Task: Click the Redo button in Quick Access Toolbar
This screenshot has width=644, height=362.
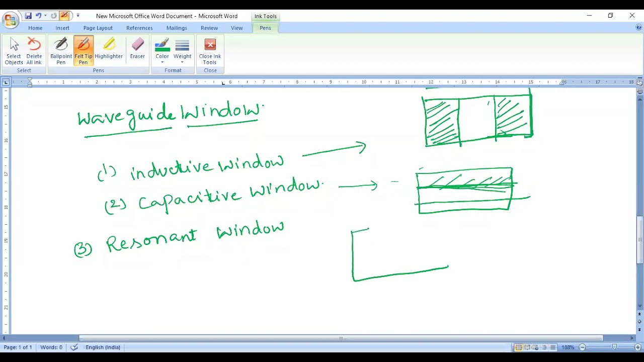Action: [54, 16]
